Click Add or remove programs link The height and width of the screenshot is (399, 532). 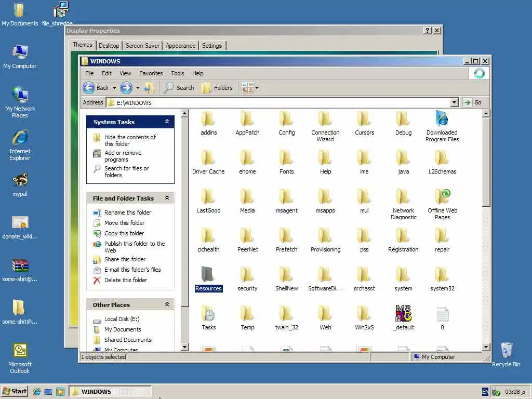pos(123,156)
